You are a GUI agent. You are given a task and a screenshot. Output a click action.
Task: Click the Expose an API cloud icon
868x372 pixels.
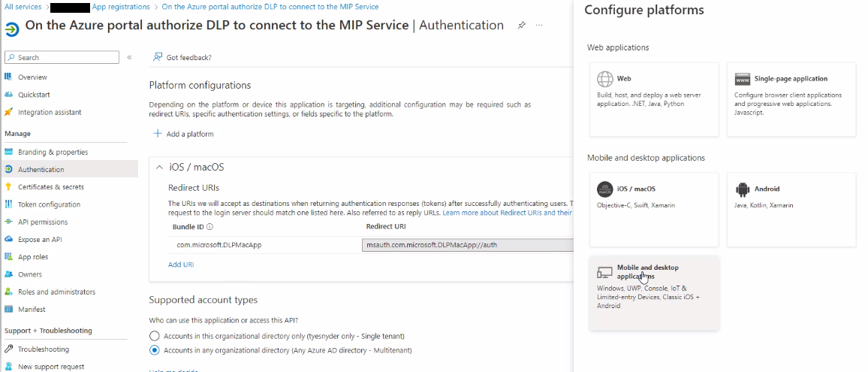coord(8,240)
